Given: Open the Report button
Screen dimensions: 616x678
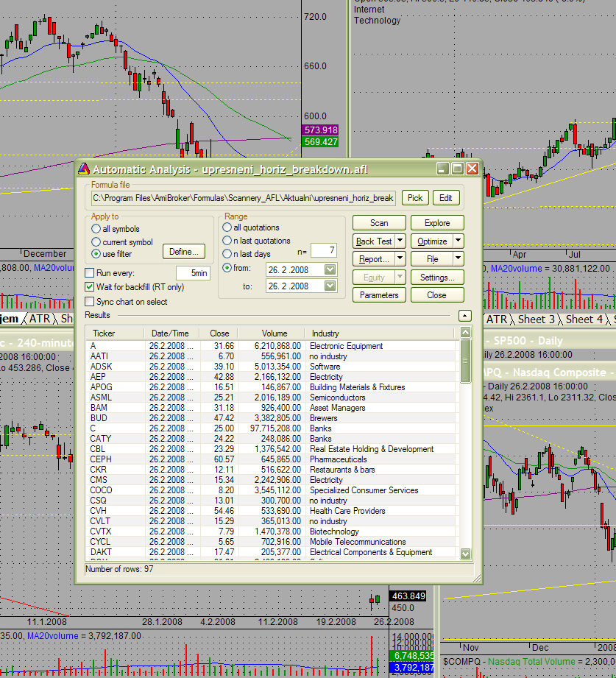Looking at the screenshot, I should [x=374, y=258].
